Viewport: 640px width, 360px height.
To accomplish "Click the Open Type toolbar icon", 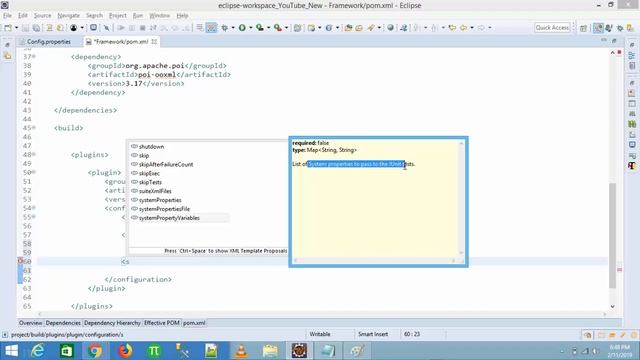I will tap(348, 28).
